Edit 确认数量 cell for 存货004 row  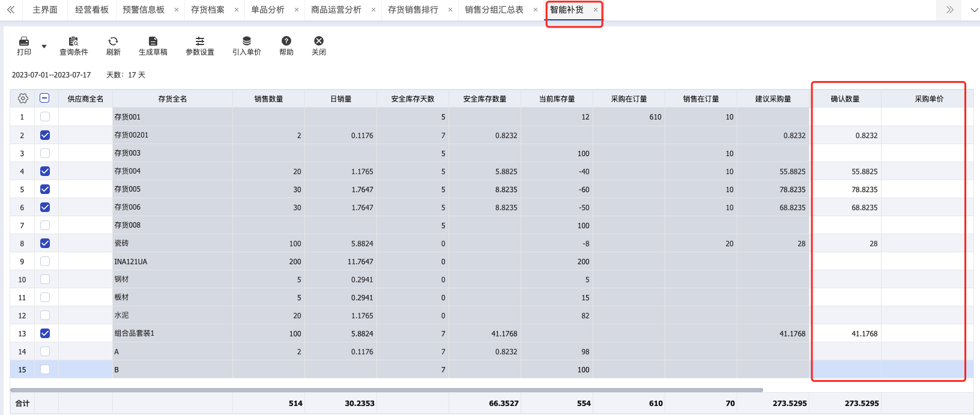[845, 171]
